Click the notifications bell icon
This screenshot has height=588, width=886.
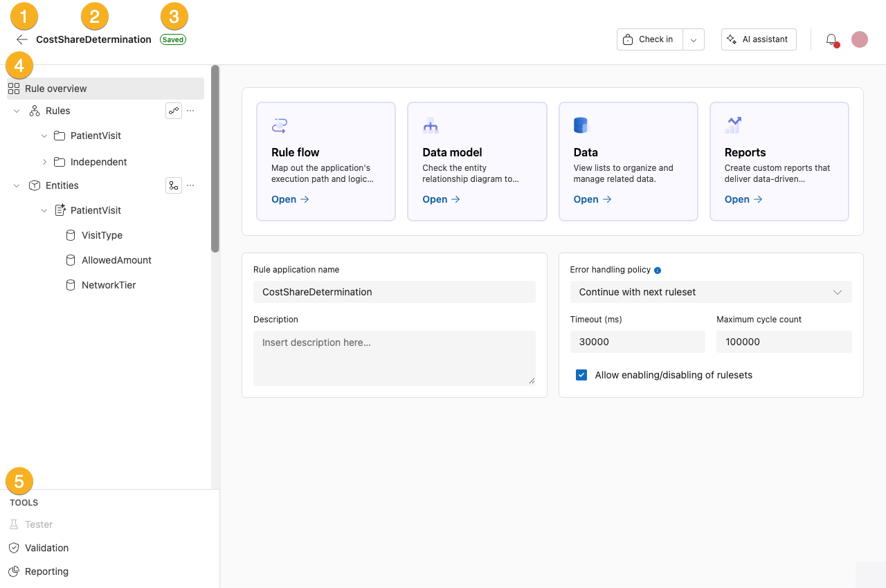(x=831, y=39)
